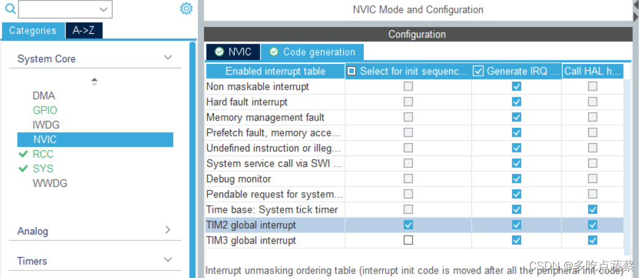Uncheck Non maskable interrupt Generate IRQ checkbox

(517, 87)
